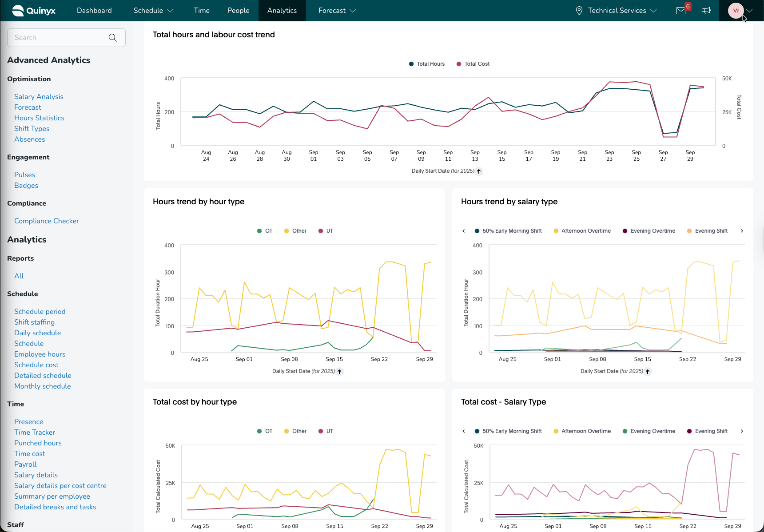Toggle Total Cost series in legend
Viewport: 764px width, 532px height.
[473, 64]
